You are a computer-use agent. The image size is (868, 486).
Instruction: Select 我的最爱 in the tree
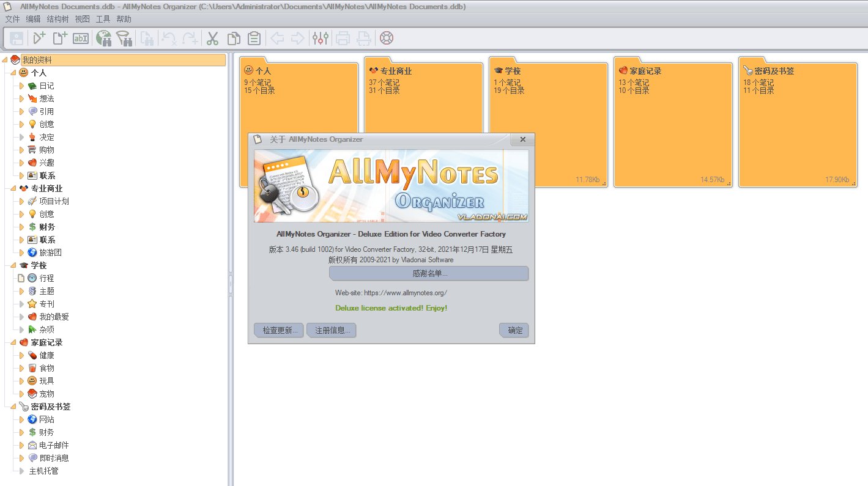pyautogui.click(x=54, y=317)
